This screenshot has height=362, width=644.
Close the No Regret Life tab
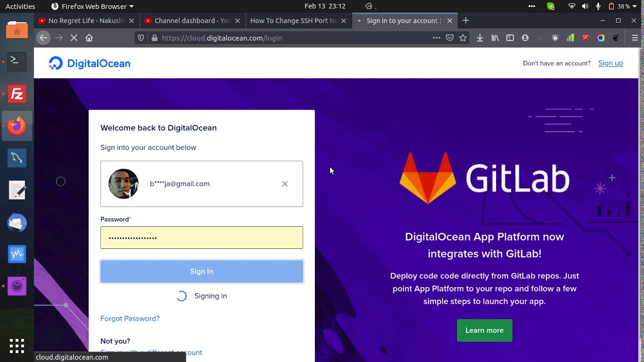tap(131, 21)
